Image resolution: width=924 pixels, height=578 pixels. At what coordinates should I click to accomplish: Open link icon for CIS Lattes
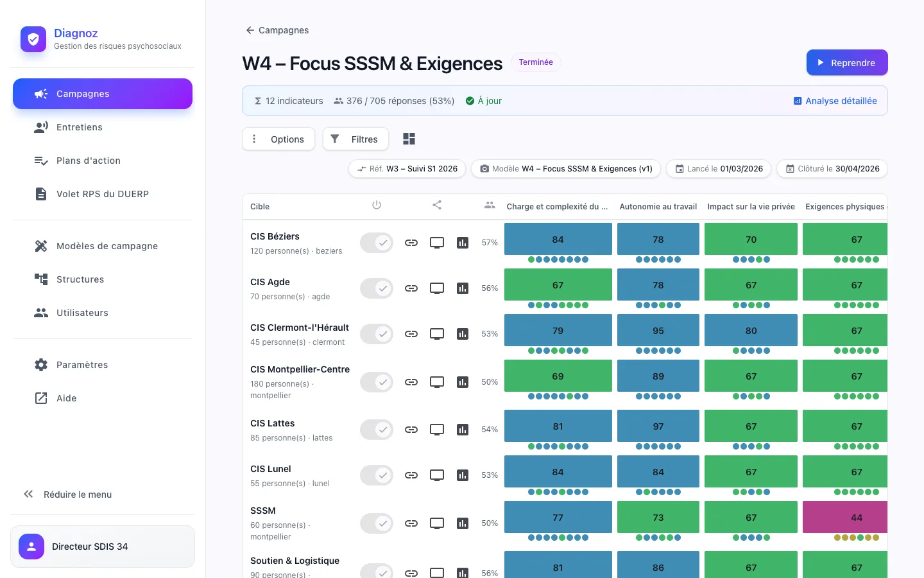click(411, 430)
